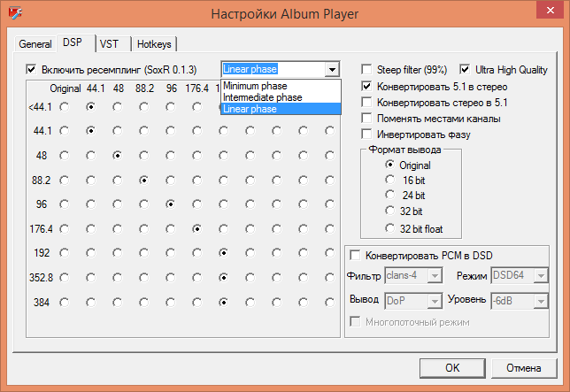Click the selected Linear phase combo text field
The width and height of the screenshot is (570, 392).
[x=273, y=69]
